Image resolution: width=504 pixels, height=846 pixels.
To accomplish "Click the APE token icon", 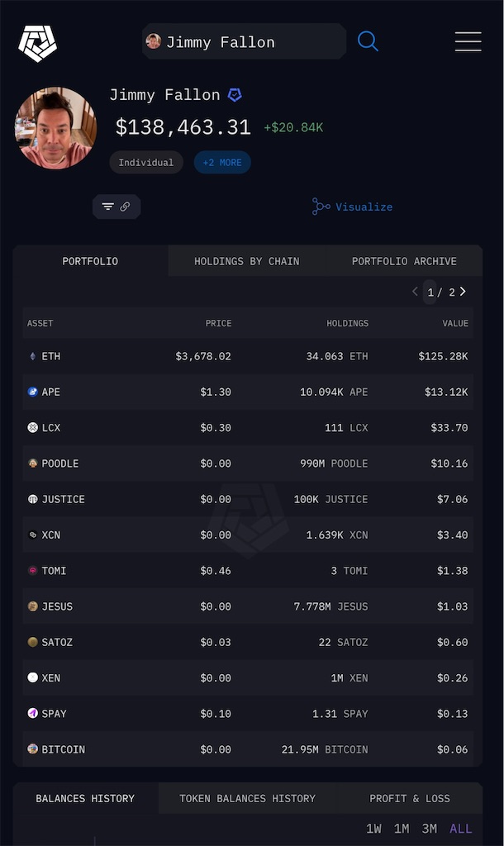I will (32, 392).
